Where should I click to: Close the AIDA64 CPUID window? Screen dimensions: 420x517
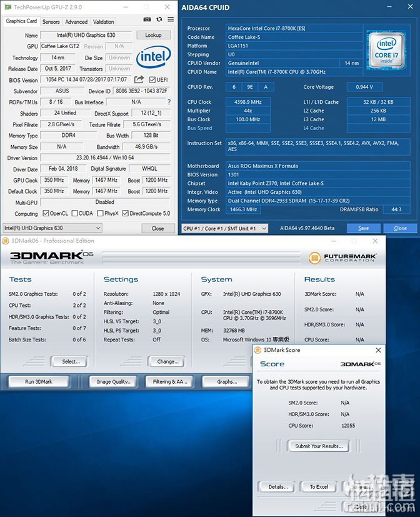(411, 7)
